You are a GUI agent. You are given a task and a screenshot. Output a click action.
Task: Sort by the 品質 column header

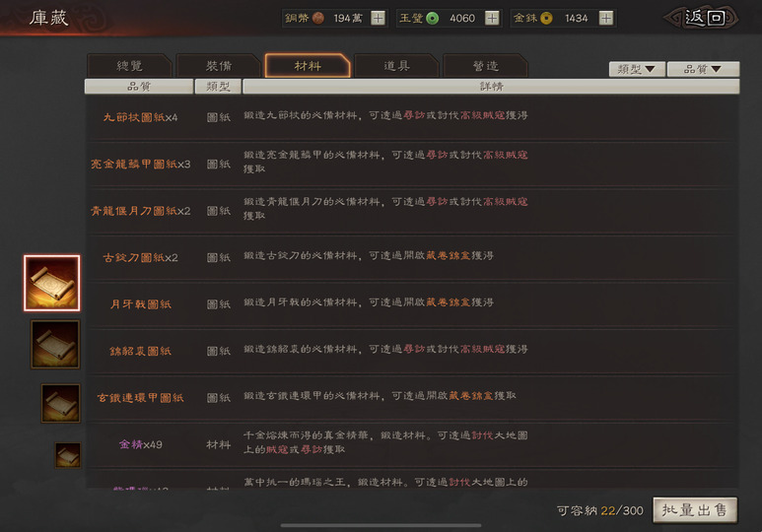point(139,87)
